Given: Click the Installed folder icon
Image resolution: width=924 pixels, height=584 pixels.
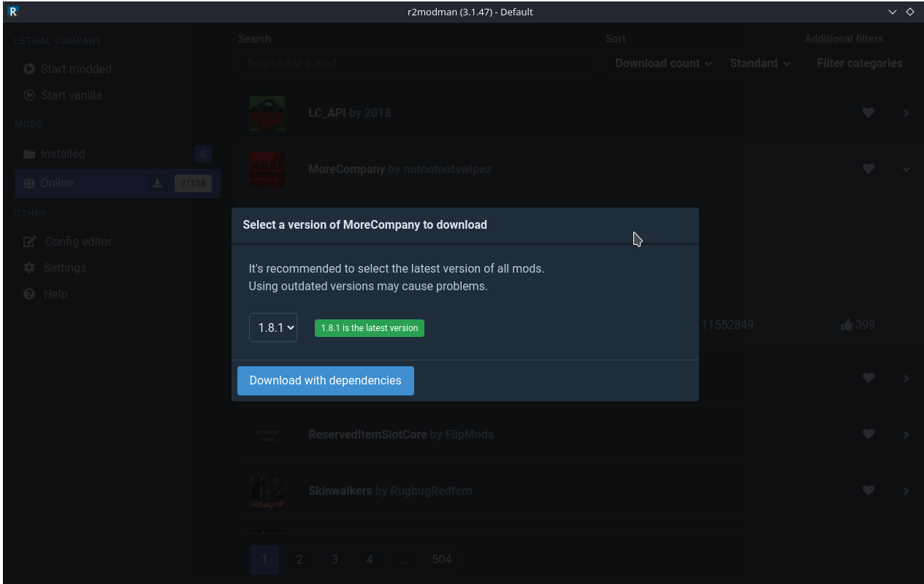Looking at the screenshot, I should pyautogui.click(x=29, y=154).
